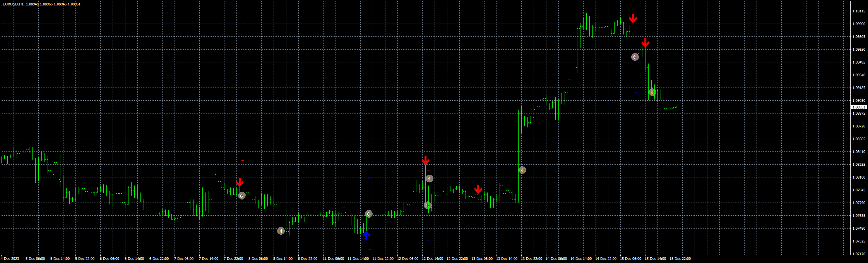This screenshot has height=263, width=868.
Task: Select the white-arrow circle marker above the blue arrow
Action: pyautogui.click(x=369, y=214)
